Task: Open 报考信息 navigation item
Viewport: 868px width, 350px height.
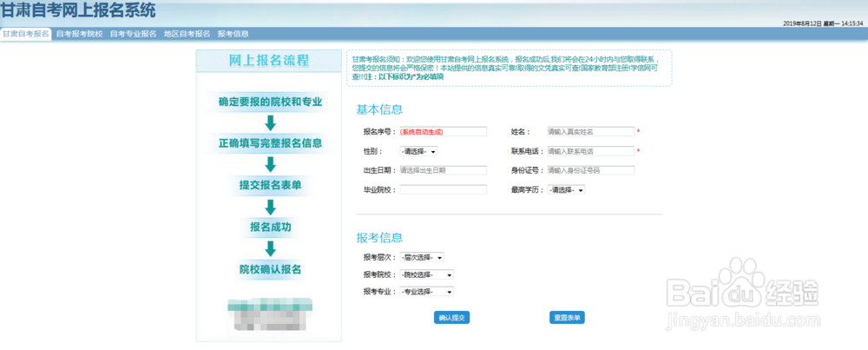Action: coord(233,34)
